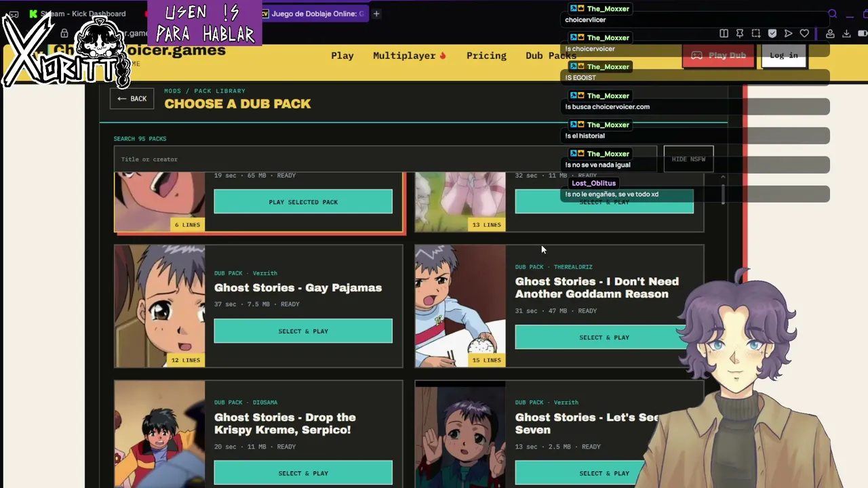Click the '13 LINES' badge

(486, 224)
